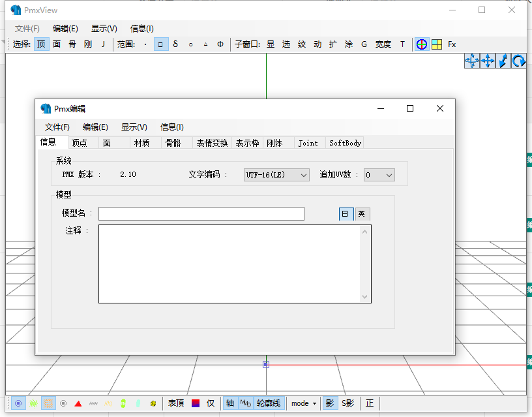Switch to the 骨骼 tab
532x417 pixels.
[177, 143]
